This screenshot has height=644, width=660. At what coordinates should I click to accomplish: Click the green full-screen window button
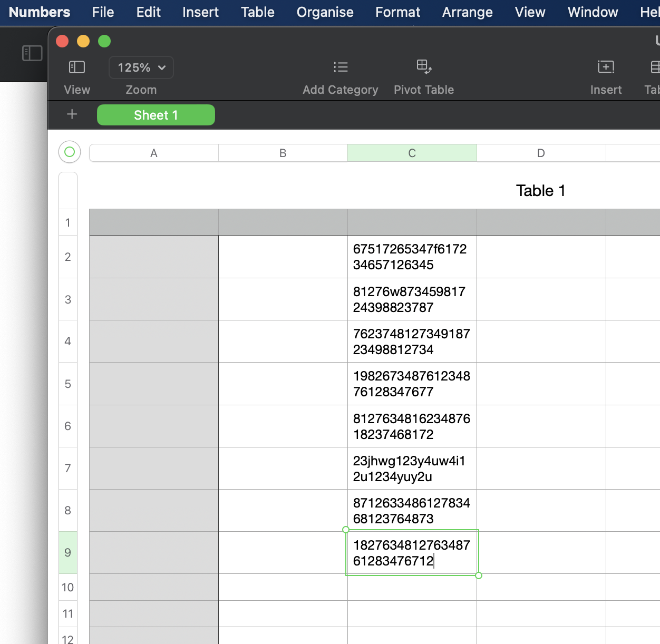pyautogui.click(x=104, y=41)
